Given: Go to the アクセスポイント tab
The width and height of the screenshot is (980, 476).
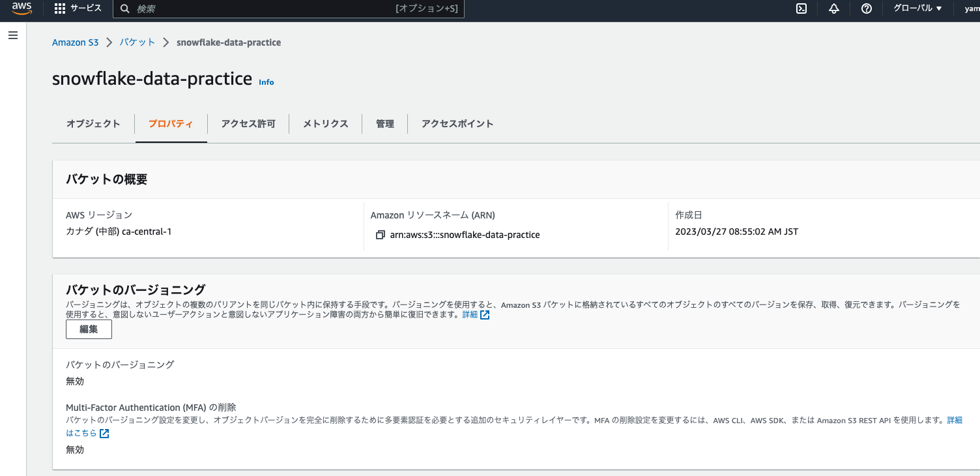Looking at the screenshot, I should (x=457, y=123).
